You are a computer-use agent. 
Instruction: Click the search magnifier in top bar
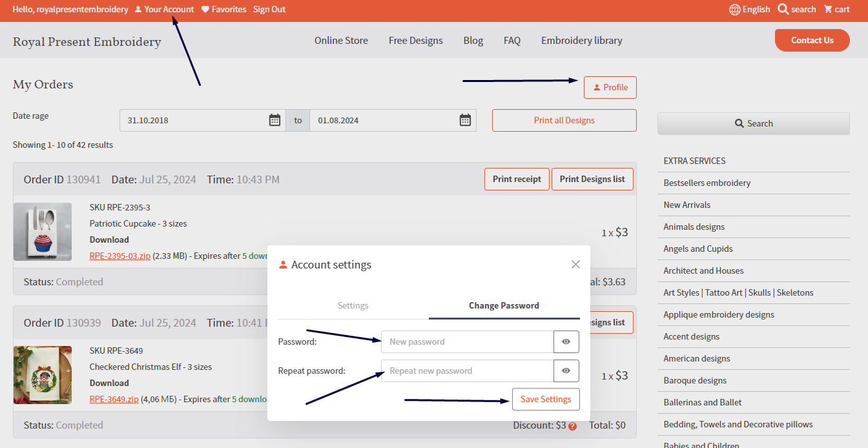click(783, 9)
